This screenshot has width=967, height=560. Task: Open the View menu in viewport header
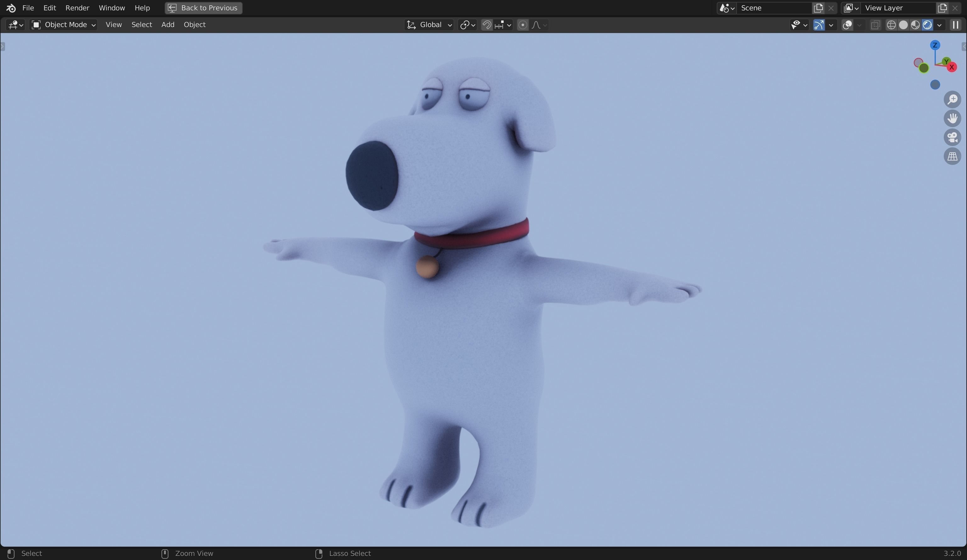coord(114,25)
